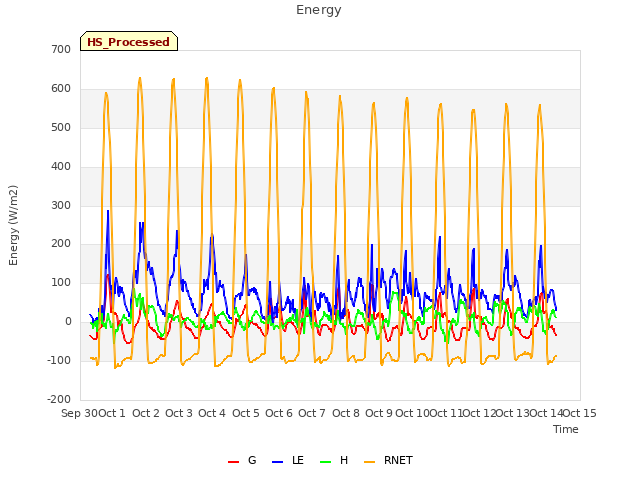640x480 pixels.
Task: Click the Energy chart title
Action: pyautogui.click(x=319, y=10)
